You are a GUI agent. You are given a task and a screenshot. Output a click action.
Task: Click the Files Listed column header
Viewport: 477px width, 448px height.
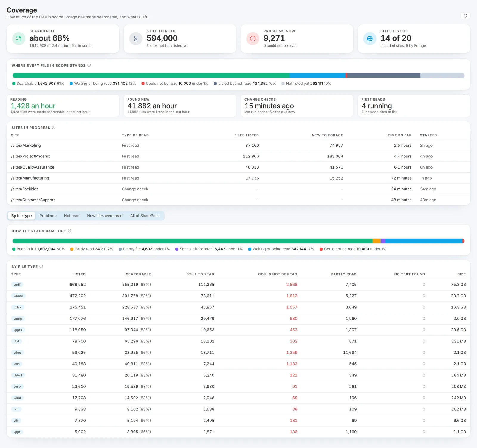(x=247, y=135)
